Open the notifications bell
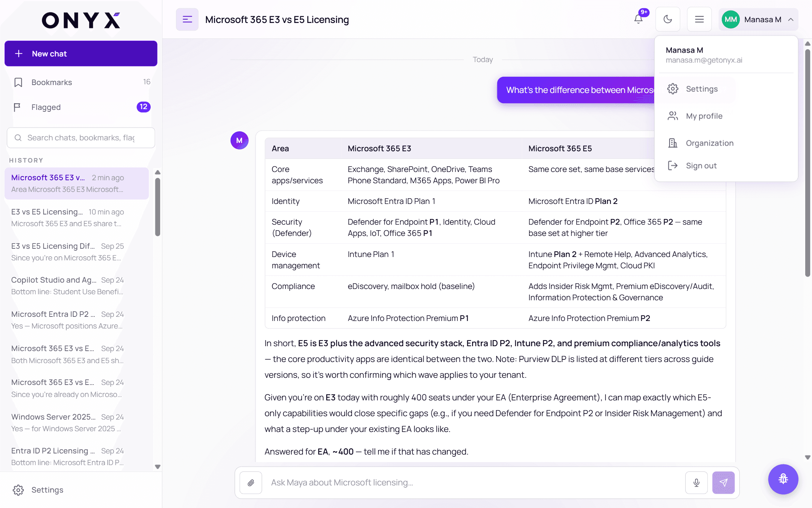The height and width of the screenshot is (508, 812). coord(638,19)
